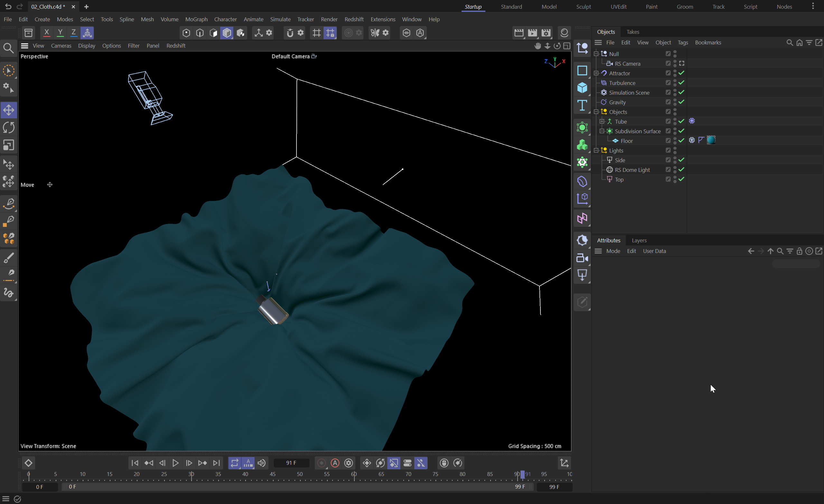Viewport: 824px width, 504px height.
Task: Click the Cube primitive icon
Action: point(582,88)
